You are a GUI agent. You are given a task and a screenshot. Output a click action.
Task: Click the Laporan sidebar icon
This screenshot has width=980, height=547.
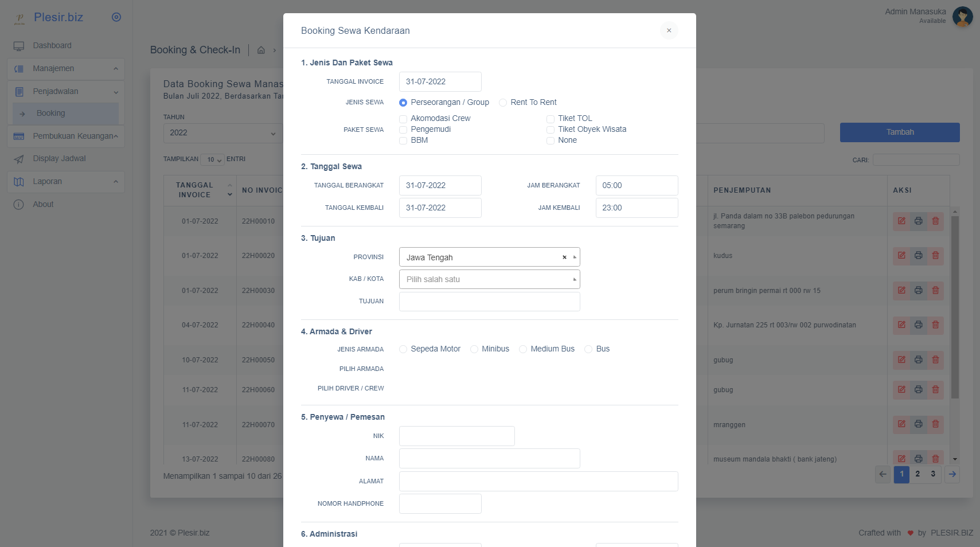19,181
